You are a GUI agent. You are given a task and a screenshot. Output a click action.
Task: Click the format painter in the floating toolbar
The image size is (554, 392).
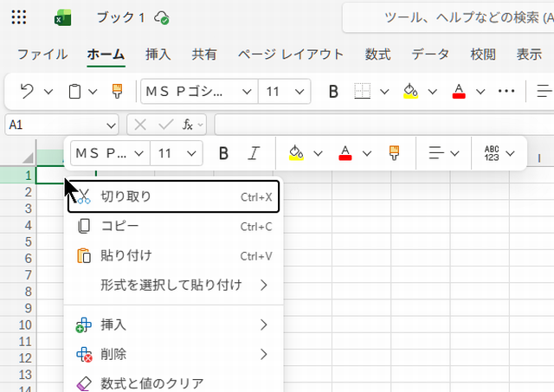(394, 153)
